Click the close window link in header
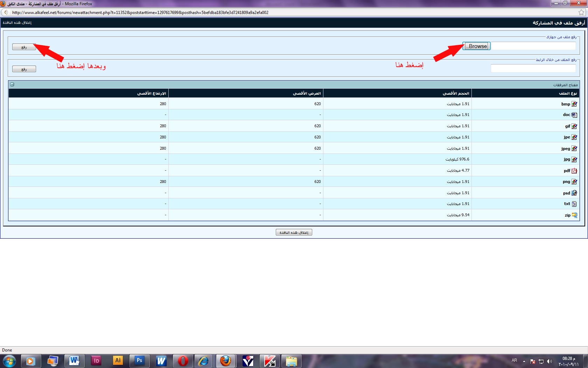The width and height of the screenshot is (588, 368). [x=17, y=23]
